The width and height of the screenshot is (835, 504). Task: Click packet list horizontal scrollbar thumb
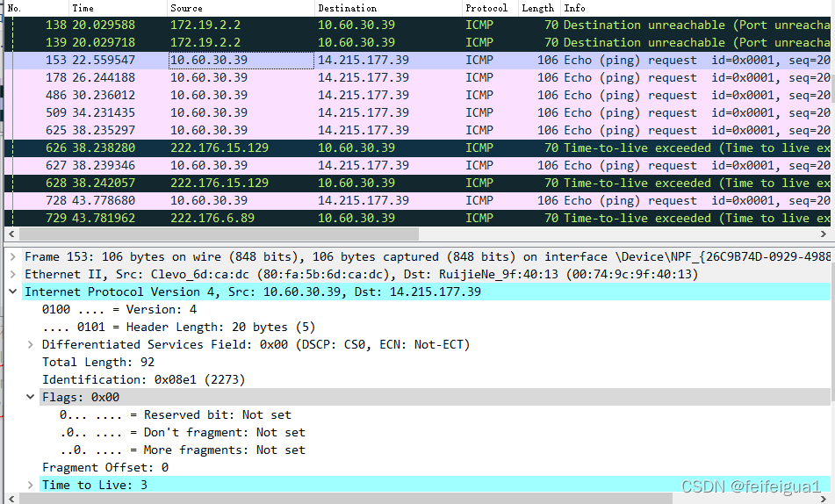[219, 234]
